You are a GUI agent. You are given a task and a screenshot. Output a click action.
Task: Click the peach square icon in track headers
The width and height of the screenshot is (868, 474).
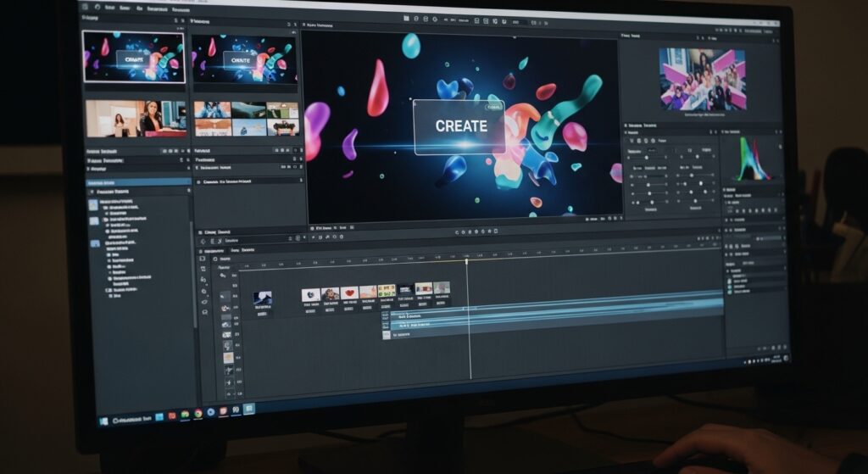click(227, 358)
